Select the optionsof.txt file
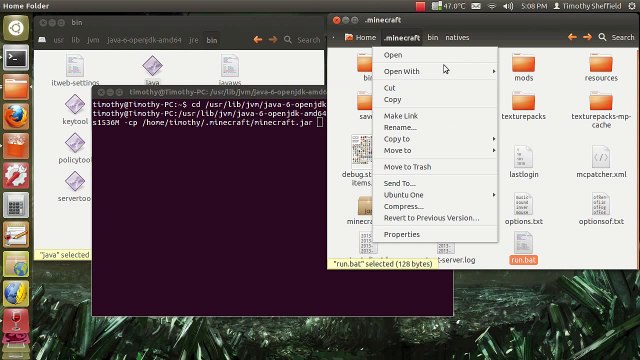The width and height of the screenshot is (640, 360). [601, 209]
